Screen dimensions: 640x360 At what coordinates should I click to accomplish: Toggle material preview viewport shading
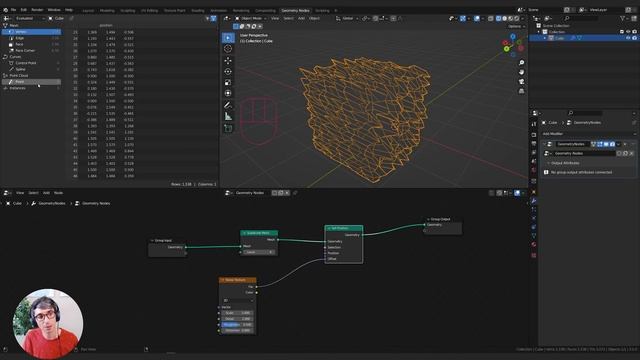(x=511, y=18)
